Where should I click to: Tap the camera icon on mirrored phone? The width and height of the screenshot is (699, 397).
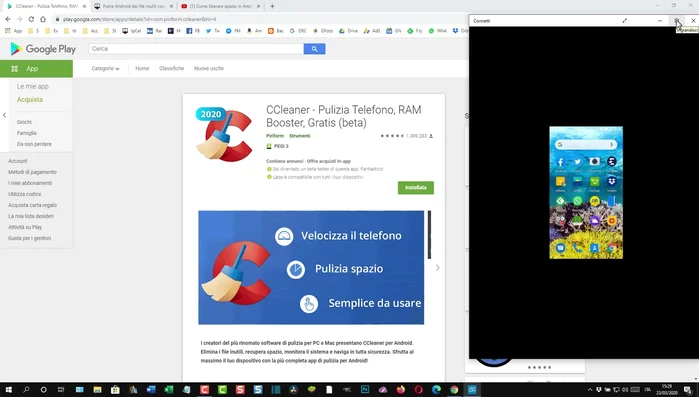[x=594, y=161]
